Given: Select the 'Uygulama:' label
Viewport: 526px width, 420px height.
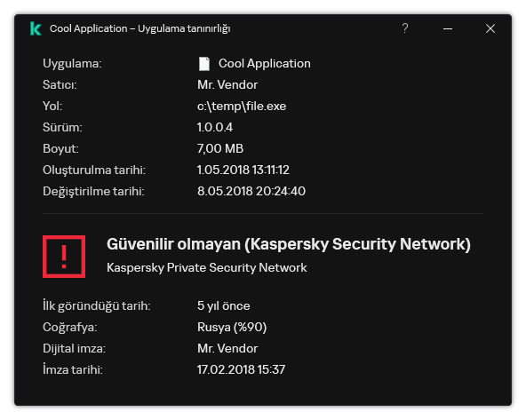Looking at the screenshot, I should [x=72, y=64].
